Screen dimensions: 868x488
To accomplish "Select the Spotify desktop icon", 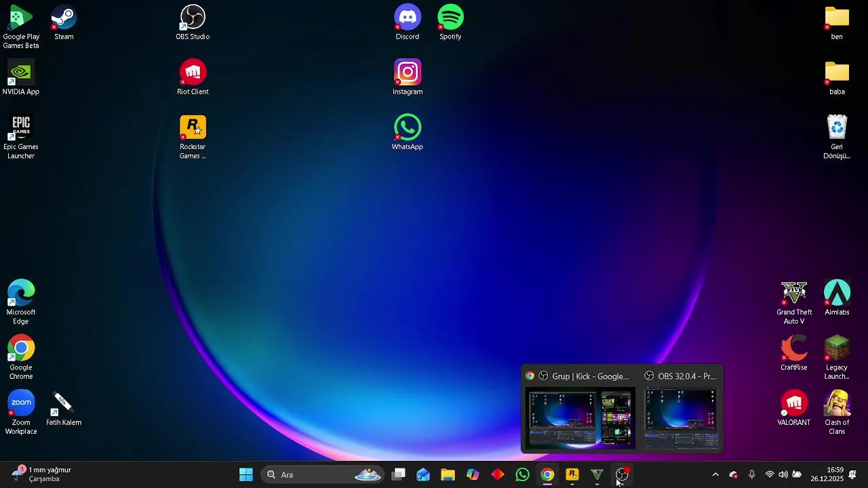I will (450, 23).
